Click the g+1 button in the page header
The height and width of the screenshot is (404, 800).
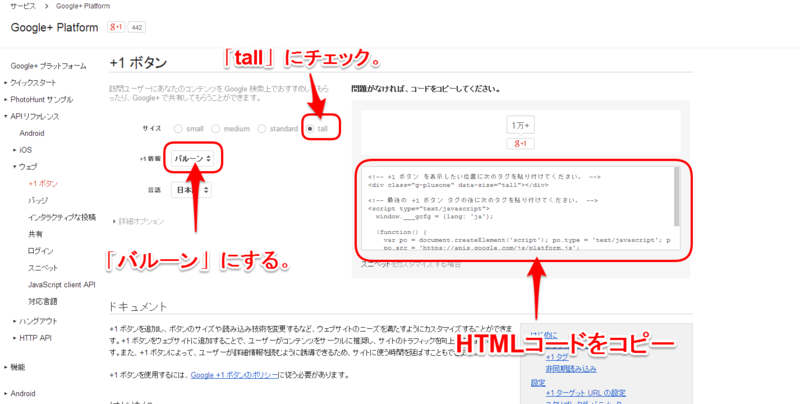(116, 27)
